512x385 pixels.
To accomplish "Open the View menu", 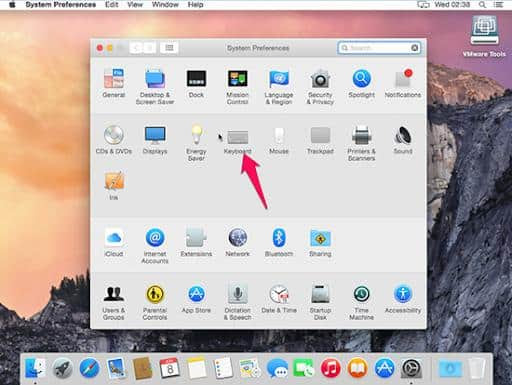I will (x=135, y=5).
